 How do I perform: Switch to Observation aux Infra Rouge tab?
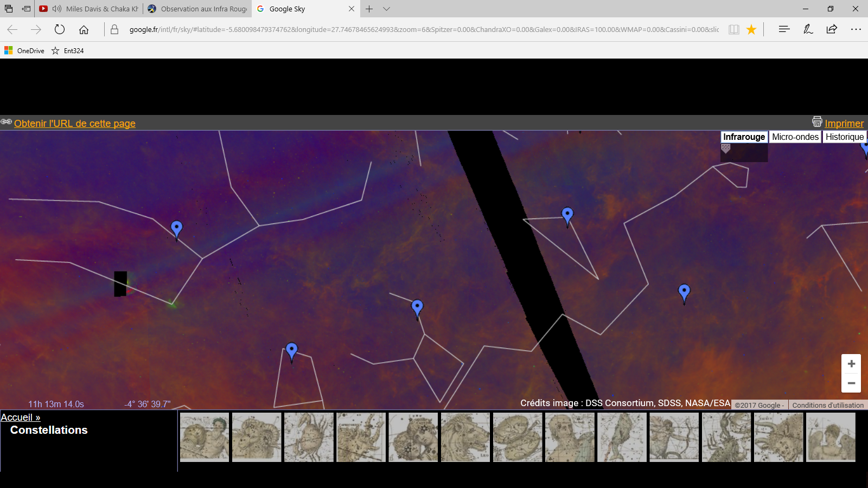pyautogui.click(x=197, y=9)
